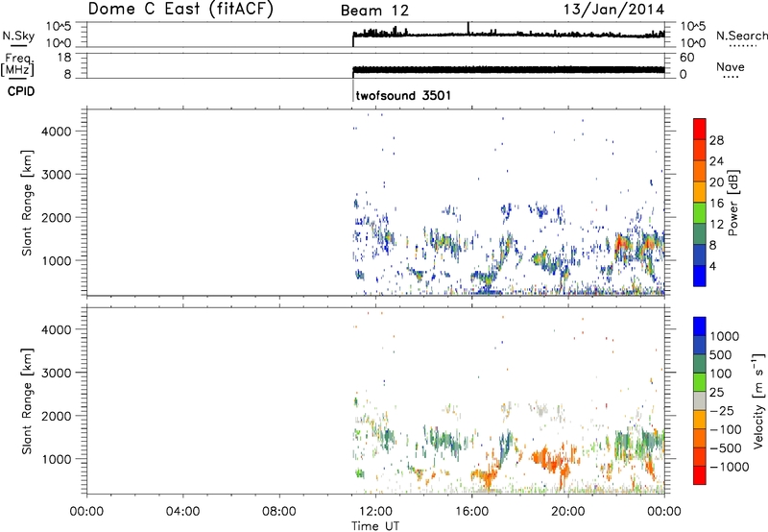Click the '16' power colorbar tick label

click(716, 204)
